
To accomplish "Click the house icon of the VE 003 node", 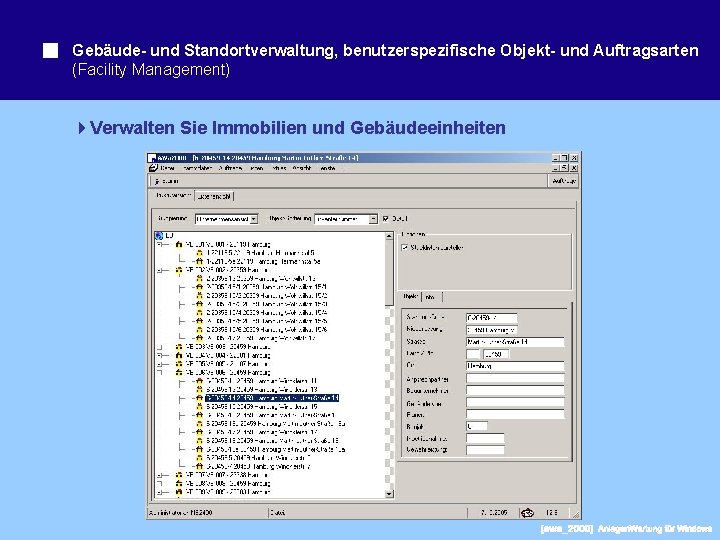I will [x=179, y=347].
